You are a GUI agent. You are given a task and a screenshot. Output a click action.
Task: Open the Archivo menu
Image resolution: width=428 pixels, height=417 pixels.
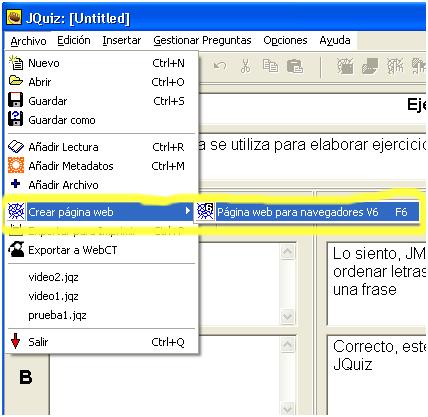pyautogui.click(x=28, y=41)
